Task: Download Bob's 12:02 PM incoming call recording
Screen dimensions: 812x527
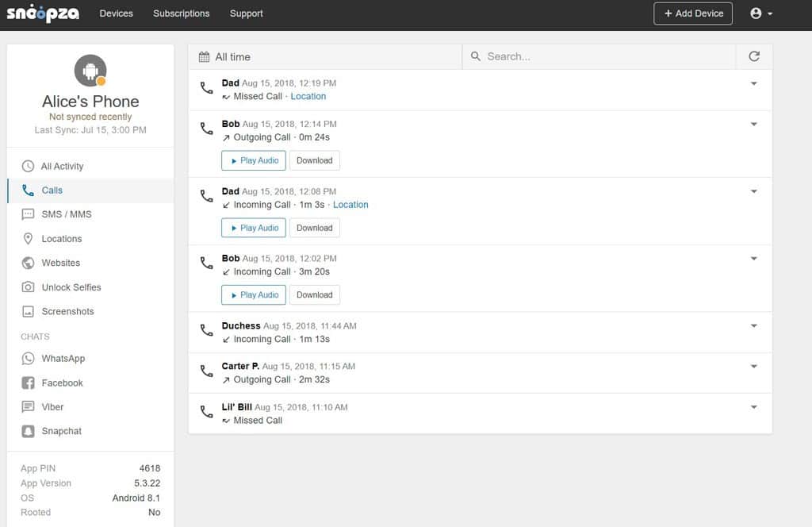Action: coord(314,295)
